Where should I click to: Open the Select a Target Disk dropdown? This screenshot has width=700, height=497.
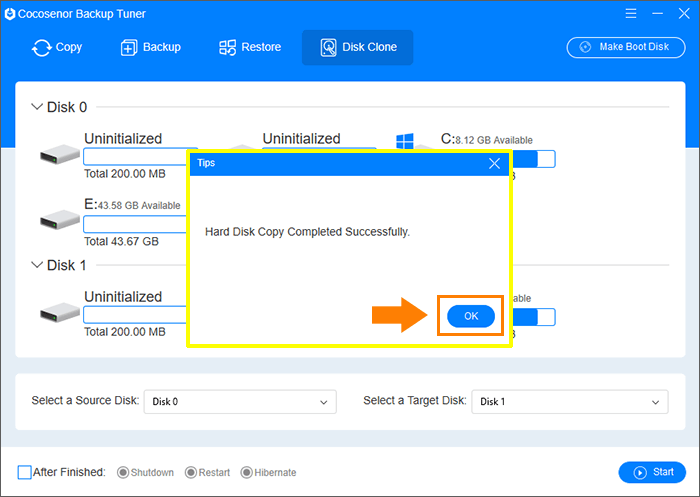coord(570,401)
